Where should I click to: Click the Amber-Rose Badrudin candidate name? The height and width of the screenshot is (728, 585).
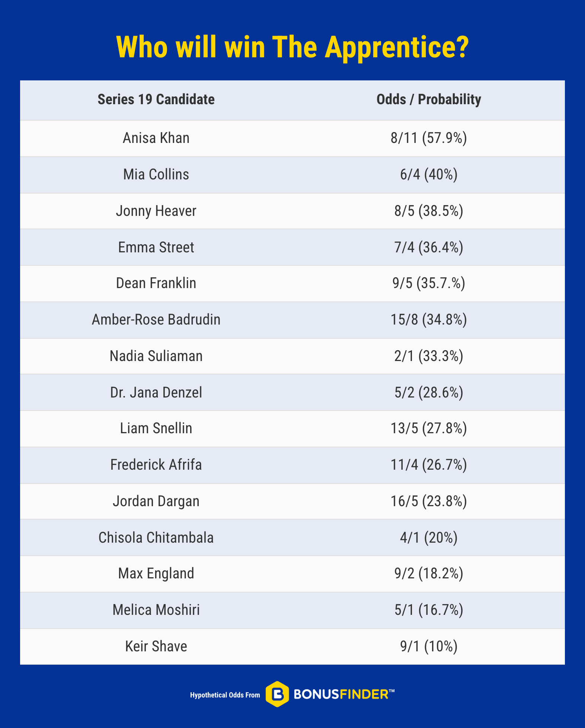click(156, 320)
